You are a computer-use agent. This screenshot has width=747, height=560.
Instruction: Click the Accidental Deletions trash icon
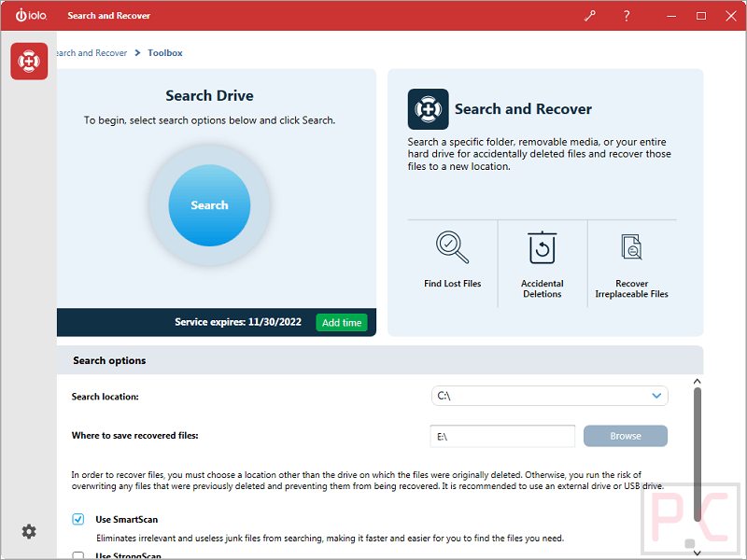(543, 247)
